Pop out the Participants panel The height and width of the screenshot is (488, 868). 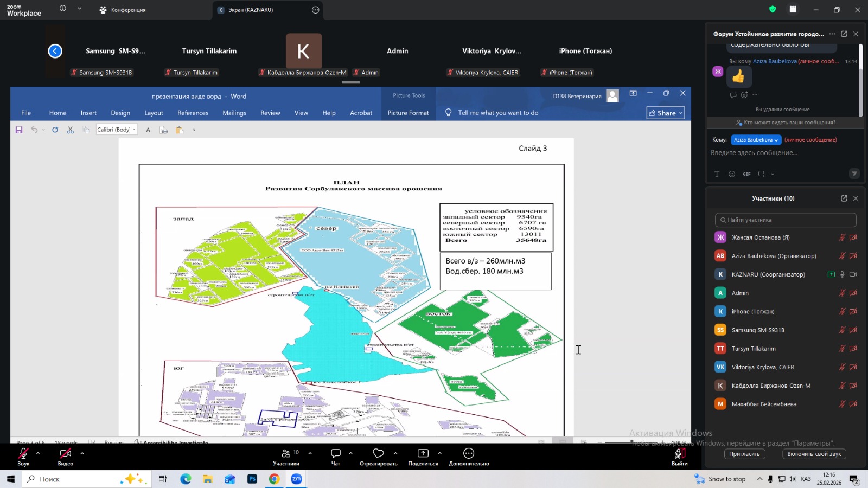tap(844, 198)
